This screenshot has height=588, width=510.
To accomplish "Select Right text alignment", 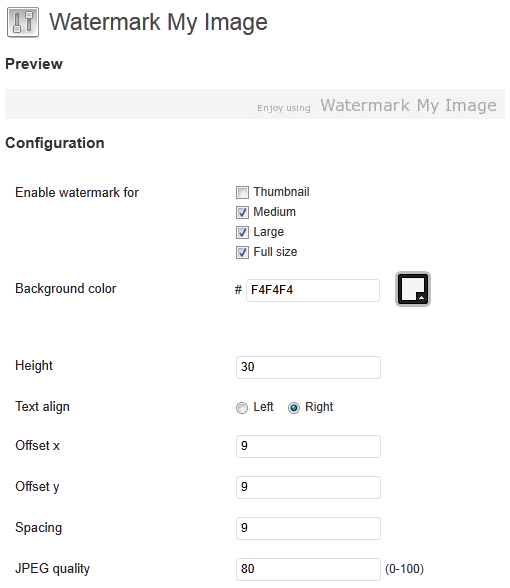I will click(x=294, y=408).
